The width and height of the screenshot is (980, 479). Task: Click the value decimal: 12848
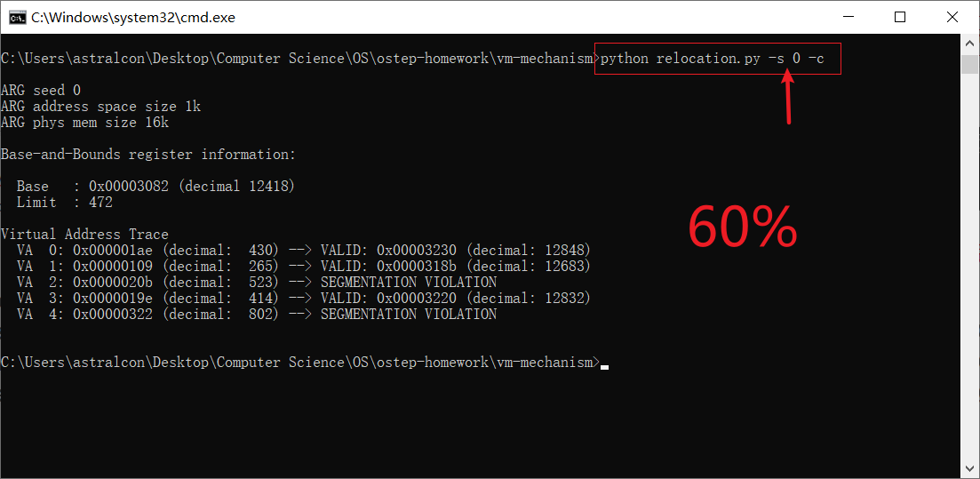pyautogui.click(x=529, y=250)
